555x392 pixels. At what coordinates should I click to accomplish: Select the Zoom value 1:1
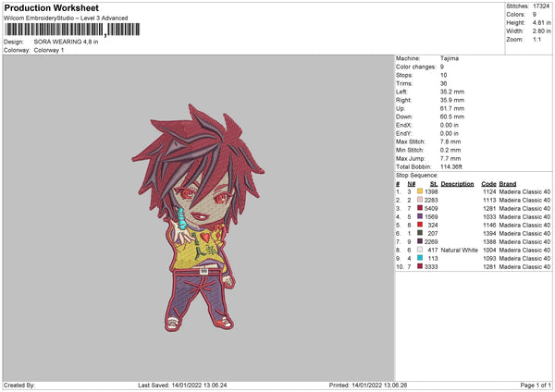pyautogui.click(x=536, y=39)
